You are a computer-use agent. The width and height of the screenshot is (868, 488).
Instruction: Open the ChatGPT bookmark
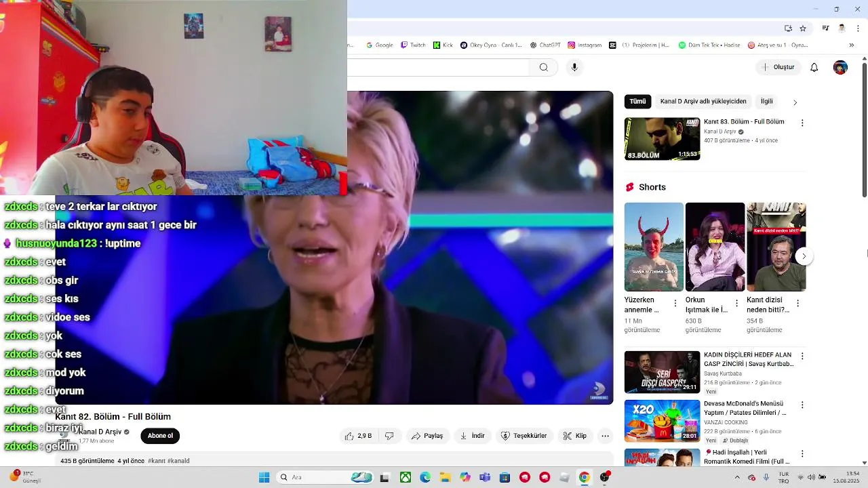(545, 45)
